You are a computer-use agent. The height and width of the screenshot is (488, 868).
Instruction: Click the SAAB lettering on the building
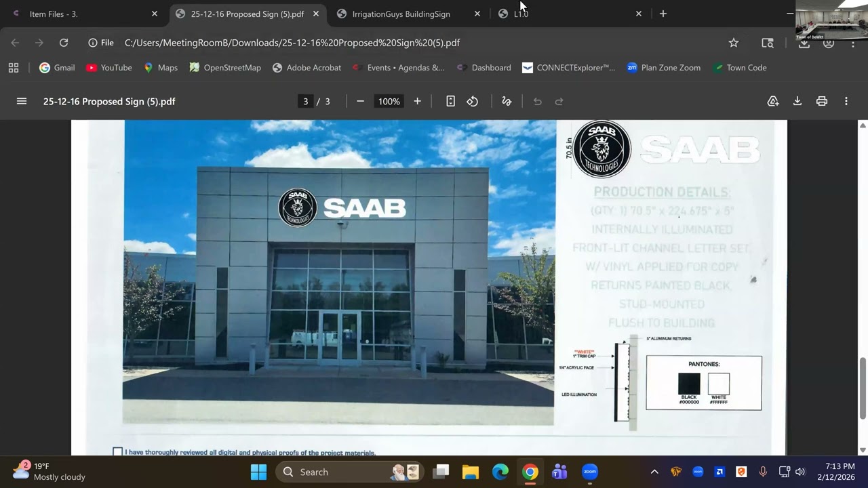(364, 208)
